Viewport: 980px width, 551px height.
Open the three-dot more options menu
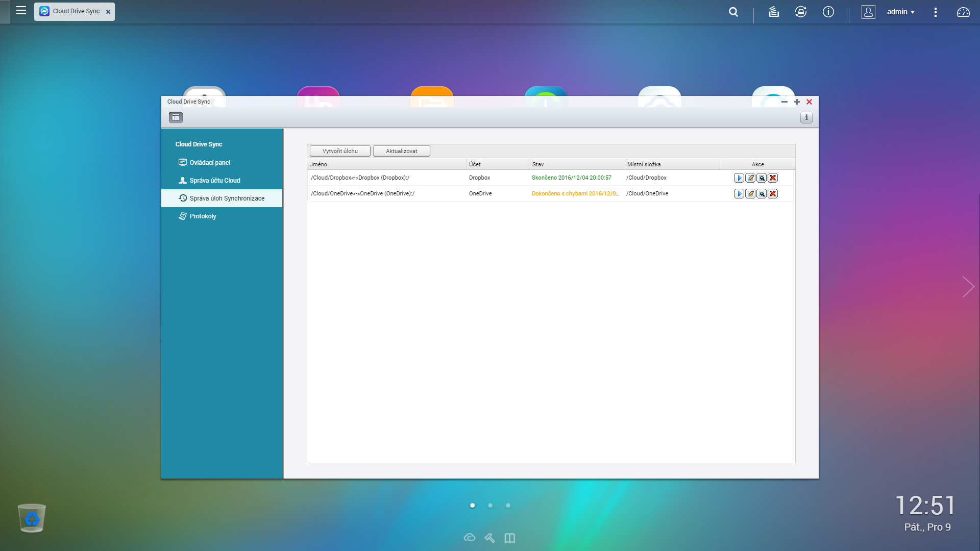pos(935,12)
